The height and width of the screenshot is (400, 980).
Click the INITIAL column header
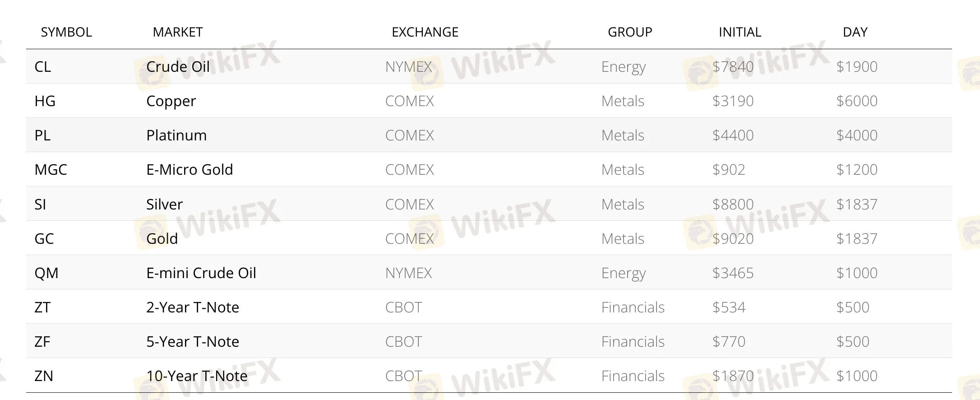coord(740,32)
